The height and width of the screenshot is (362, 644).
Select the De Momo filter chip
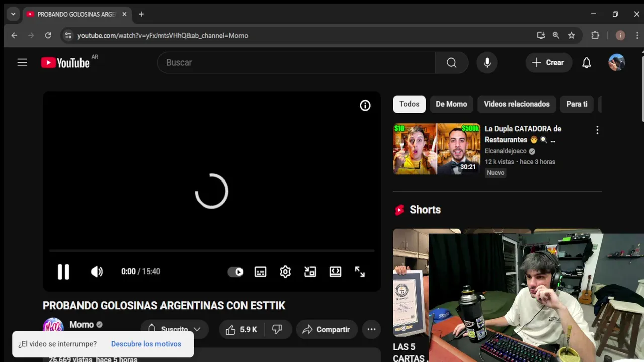pos(451,104)
